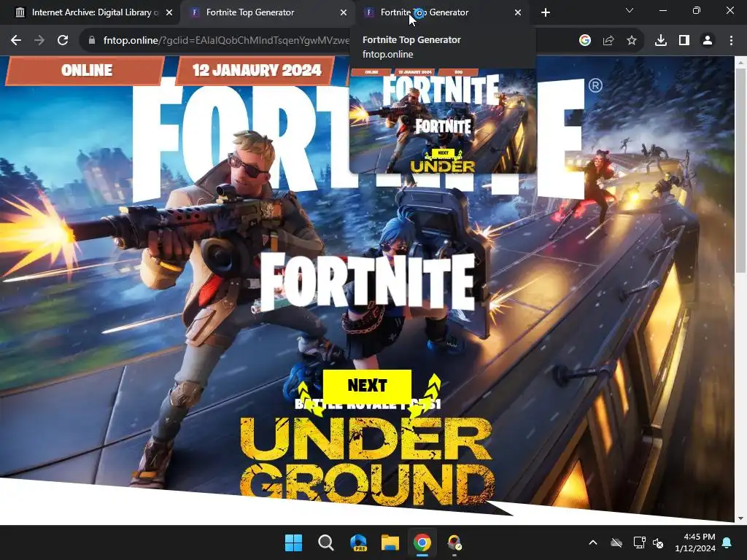
Task: Minimize the Chrome window
Action: 663,10
